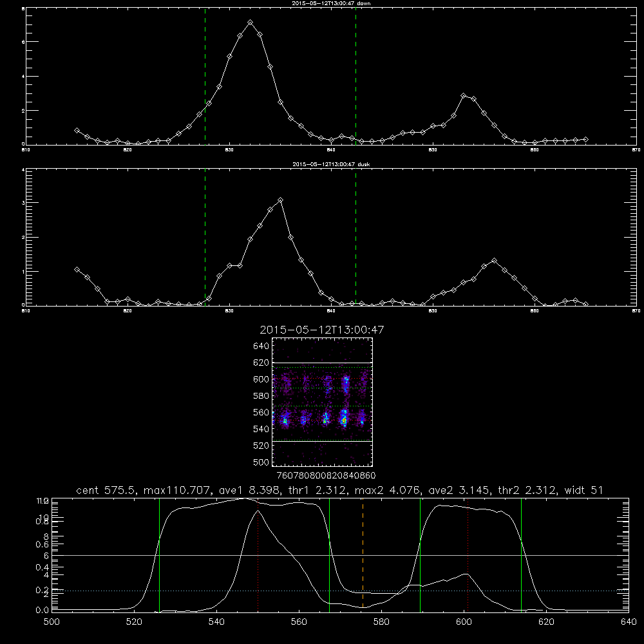Click spectral image y-axis label '560'

coord(261,412)
